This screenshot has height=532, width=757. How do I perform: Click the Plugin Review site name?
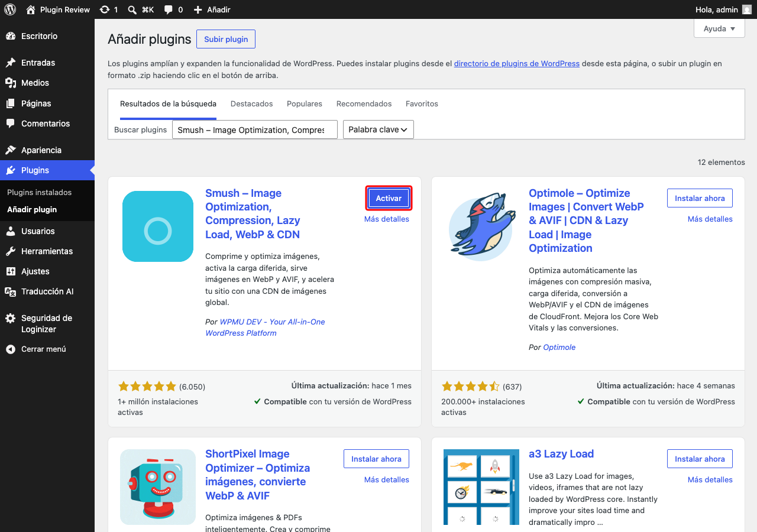click(x=65, y=9)
